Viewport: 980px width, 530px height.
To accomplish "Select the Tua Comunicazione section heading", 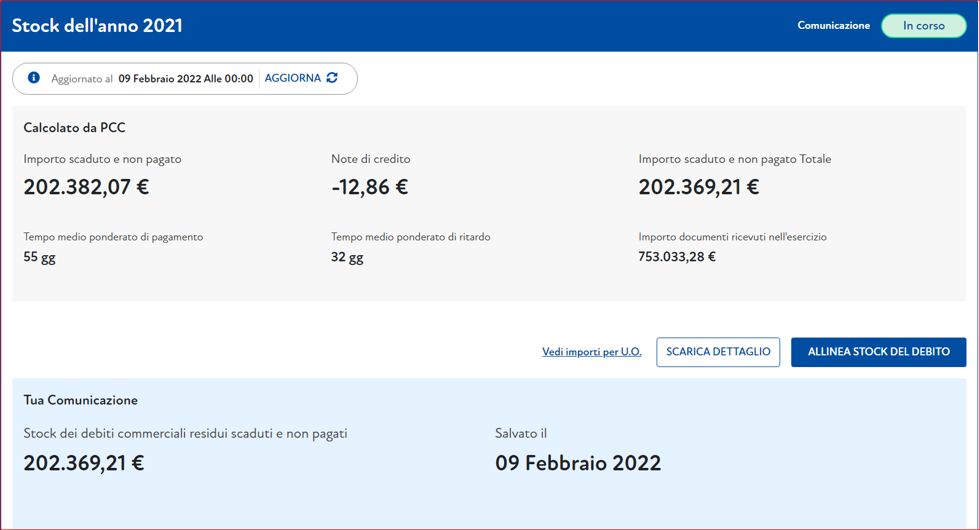I will (81, 400).
